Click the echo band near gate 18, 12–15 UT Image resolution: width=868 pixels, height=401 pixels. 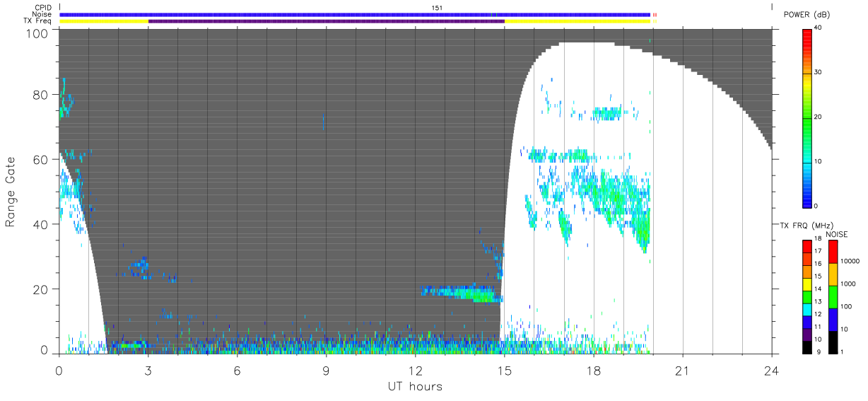click(461, 293)
